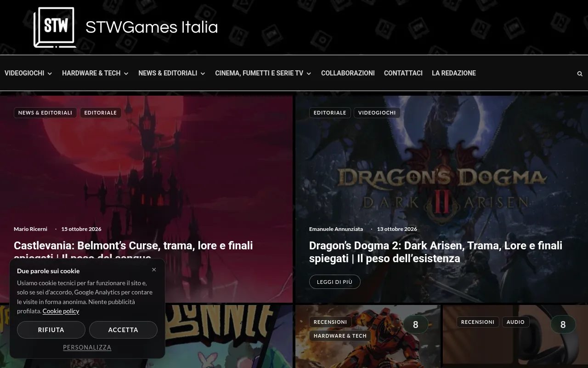The image size is (588, 368).
Task: Open the Cookie policy link
Action: [x=61, y=311]
